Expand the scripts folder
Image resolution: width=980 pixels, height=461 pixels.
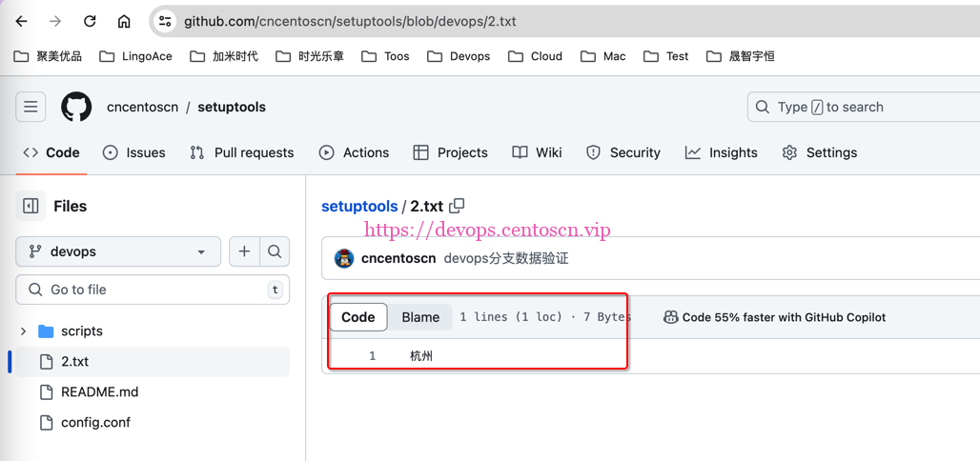23,331
